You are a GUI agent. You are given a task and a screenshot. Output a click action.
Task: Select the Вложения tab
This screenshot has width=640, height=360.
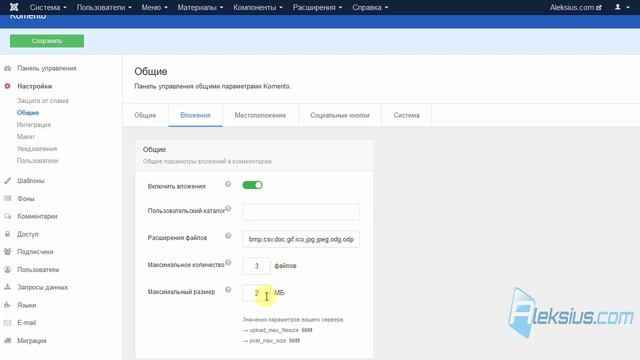pos(195,115)
